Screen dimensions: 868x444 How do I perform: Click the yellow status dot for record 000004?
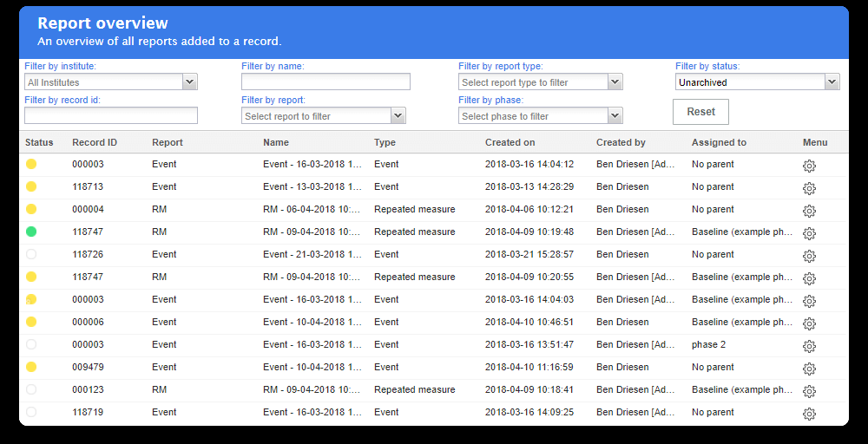31,209
